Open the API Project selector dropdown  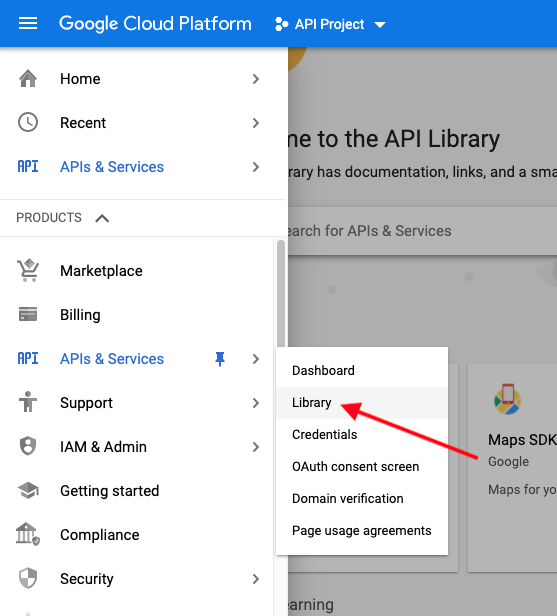point(330,24)
